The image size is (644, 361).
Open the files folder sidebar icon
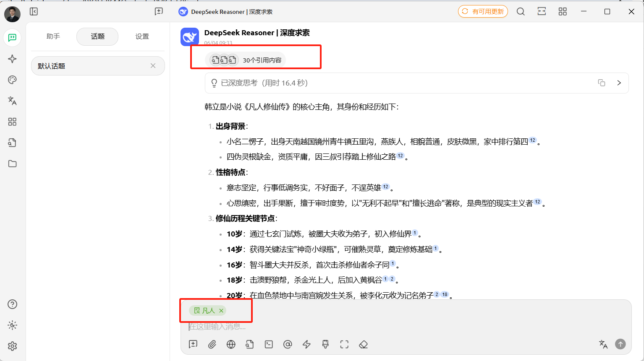pyautogui.click(x=12, y=164)
